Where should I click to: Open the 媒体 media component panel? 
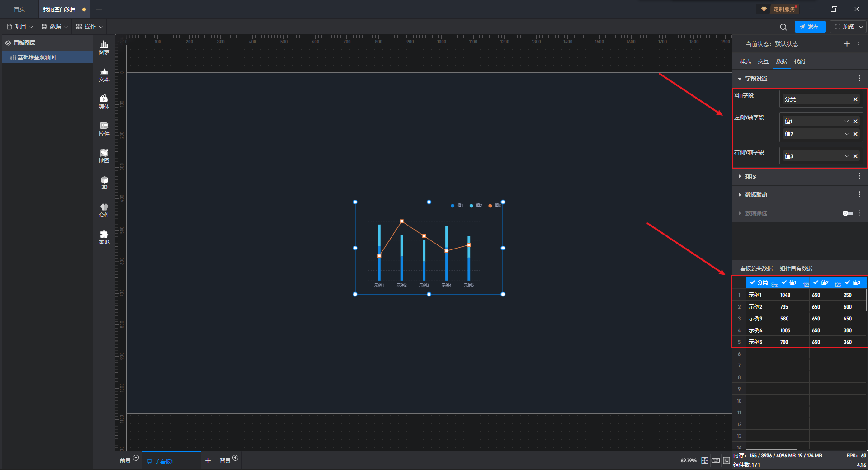tap(104, 102)
